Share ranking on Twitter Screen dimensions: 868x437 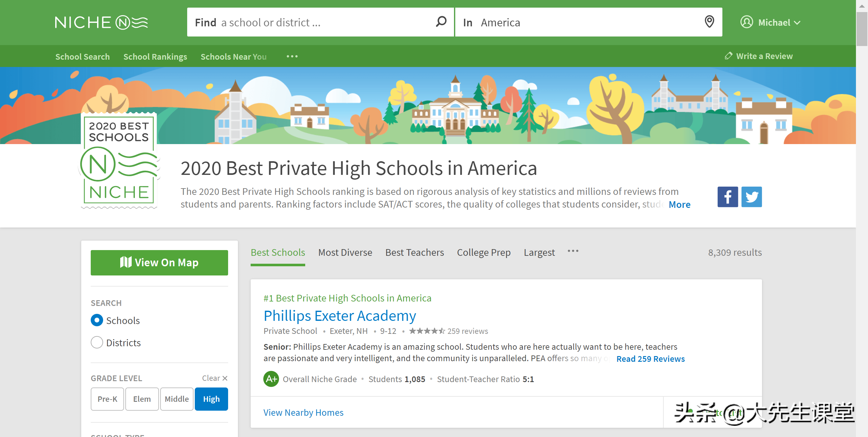tap(752, 197)
